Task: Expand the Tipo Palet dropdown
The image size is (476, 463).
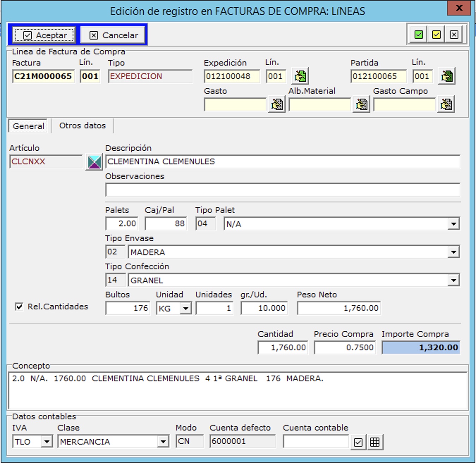Action: point(453,224)
